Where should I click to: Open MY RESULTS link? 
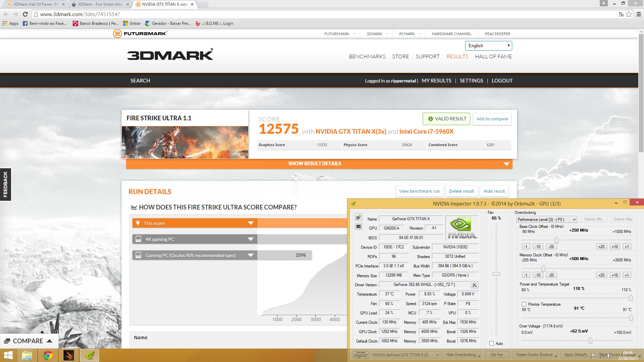click(436, 81)
